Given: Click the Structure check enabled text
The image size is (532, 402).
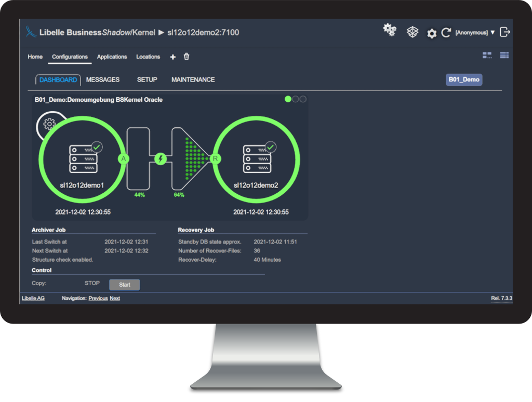Looking at the screenshot, I should pos(62,260).
